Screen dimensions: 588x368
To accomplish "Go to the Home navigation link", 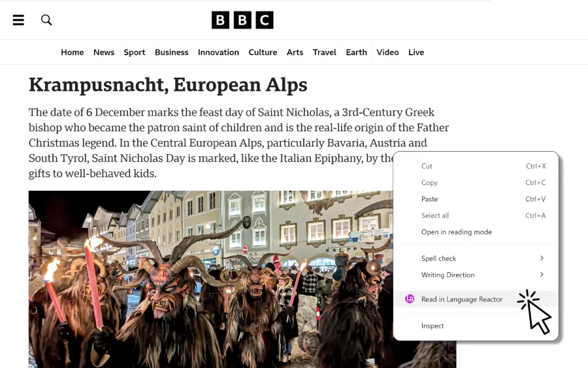I will [x=72, y=52].
